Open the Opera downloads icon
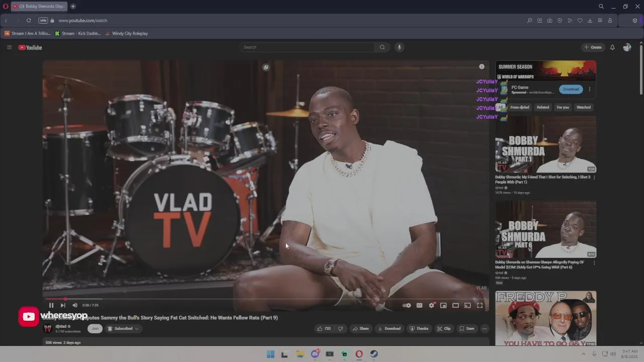Viewport: 644px width, 362px height. click(590, 21)
